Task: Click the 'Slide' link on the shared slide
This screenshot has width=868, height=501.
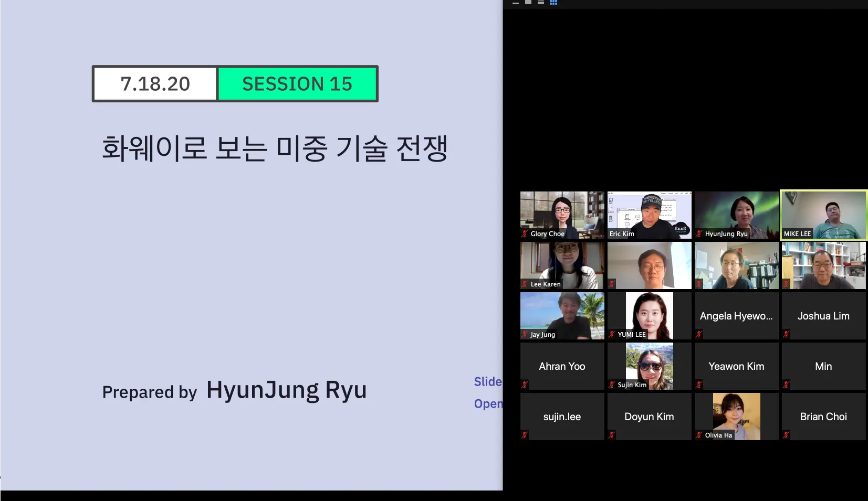Action: click(x=488, y=382)
